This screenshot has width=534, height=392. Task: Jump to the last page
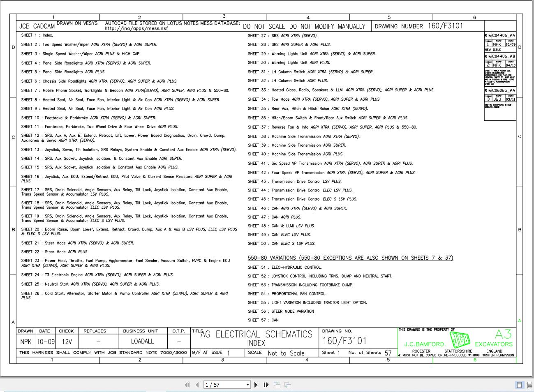266,385
